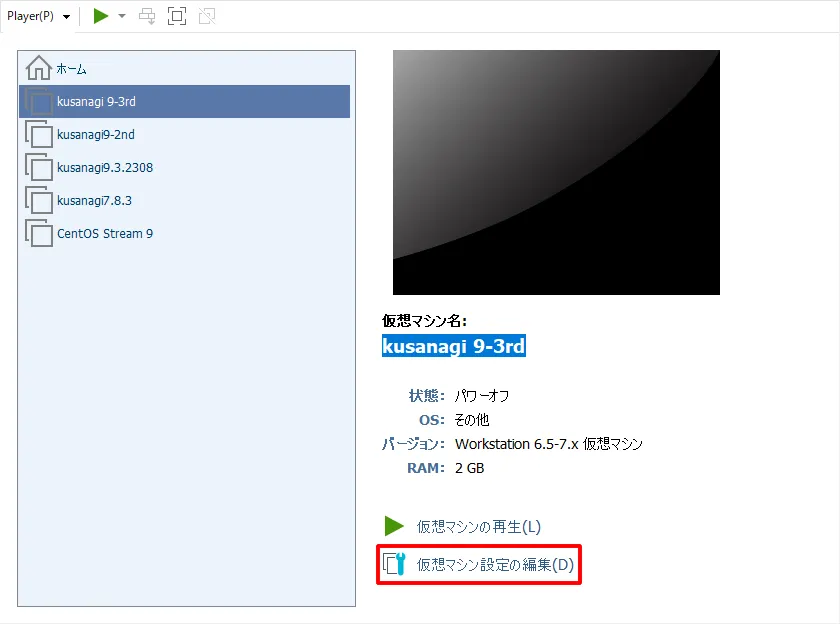
Task: Click the home house icon
Action: tap(39, 68)
